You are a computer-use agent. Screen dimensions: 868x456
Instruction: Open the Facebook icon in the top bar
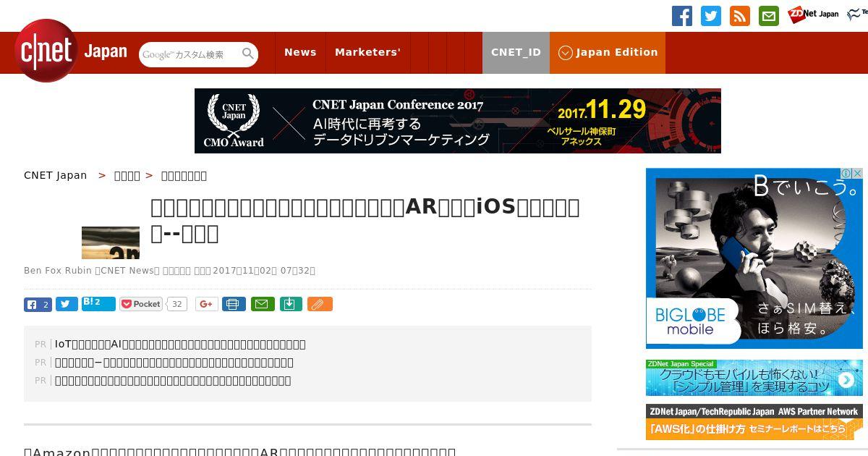click(x=682, y=16)
